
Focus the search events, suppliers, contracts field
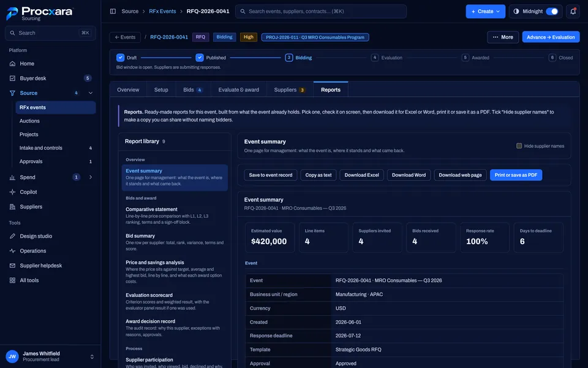(320, 11)
